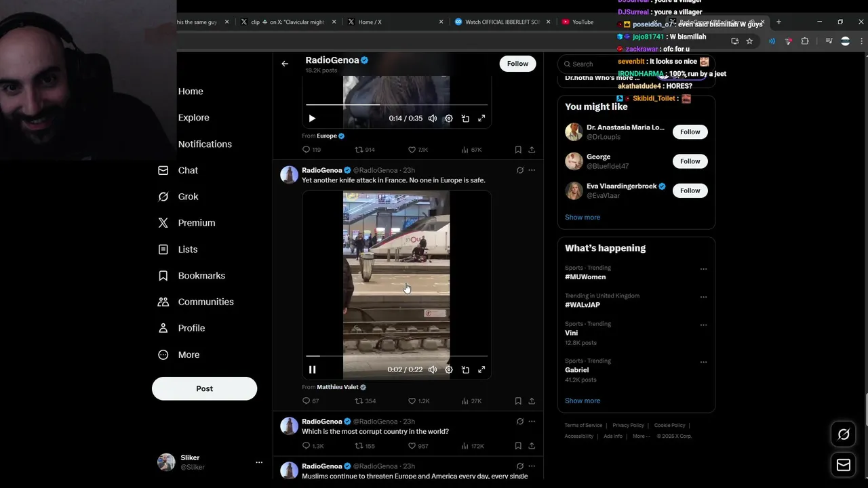Open the floating Grok button
868x488 pixels.
(844, 434)
